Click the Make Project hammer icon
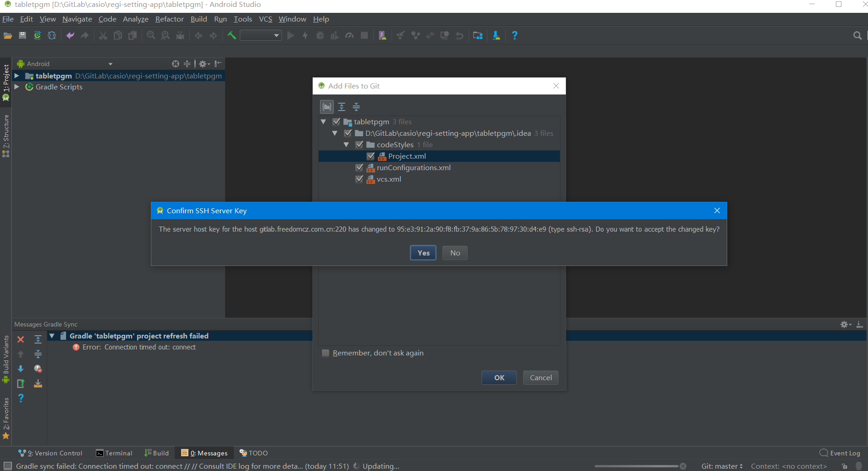The width and height of the screenshot is (868, 471). pyautogui.click(x=232, y=35)
